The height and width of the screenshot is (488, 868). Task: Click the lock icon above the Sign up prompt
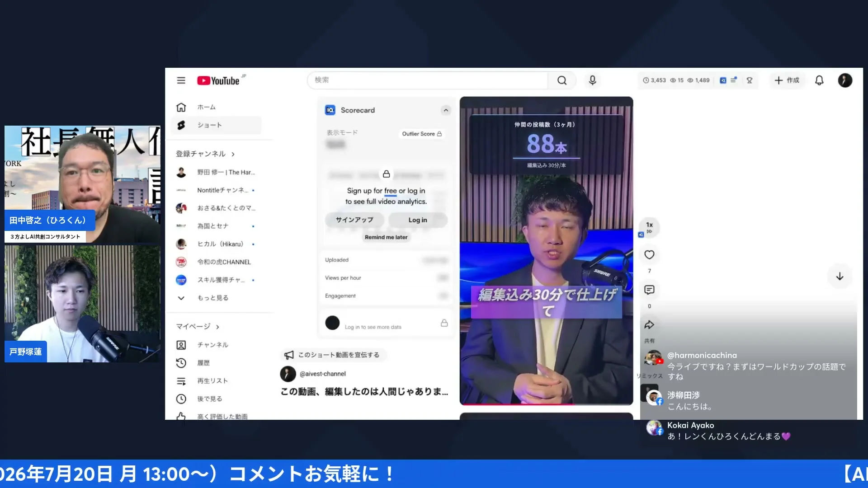click(386, 174)
